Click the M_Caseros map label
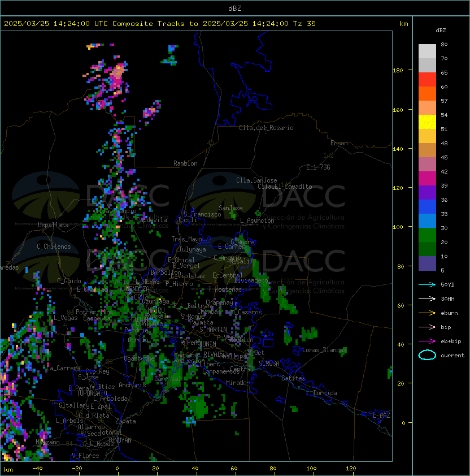Image resolution: width=470 pixels, height=476 pixels. (246, 311)
